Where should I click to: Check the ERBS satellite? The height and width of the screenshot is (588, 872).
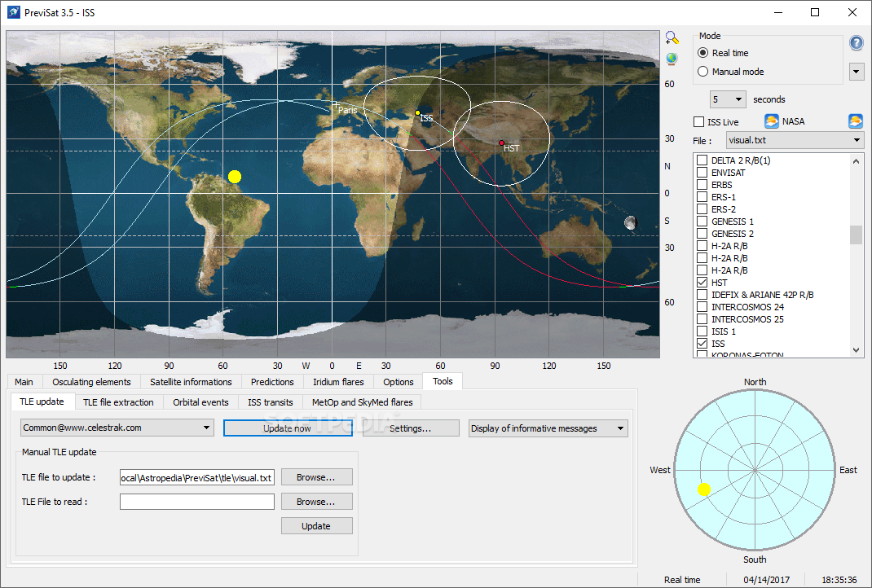(702, 185)
